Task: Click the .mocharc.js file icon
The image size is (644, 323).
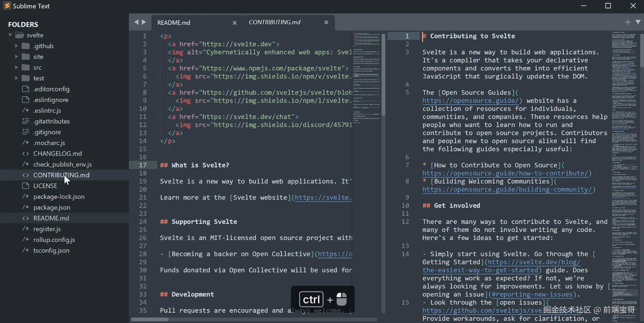Action: point(26,143)
